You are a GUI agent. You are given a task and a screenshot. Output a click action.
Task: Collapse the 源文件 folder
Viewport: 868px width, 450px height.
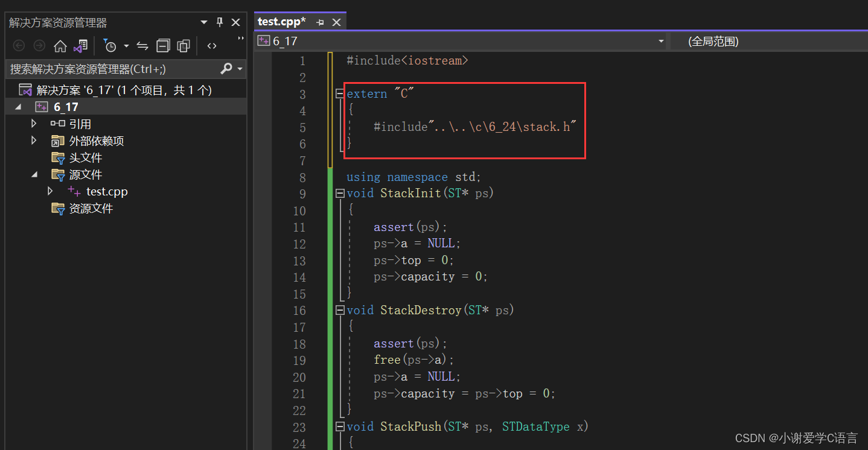34,174
